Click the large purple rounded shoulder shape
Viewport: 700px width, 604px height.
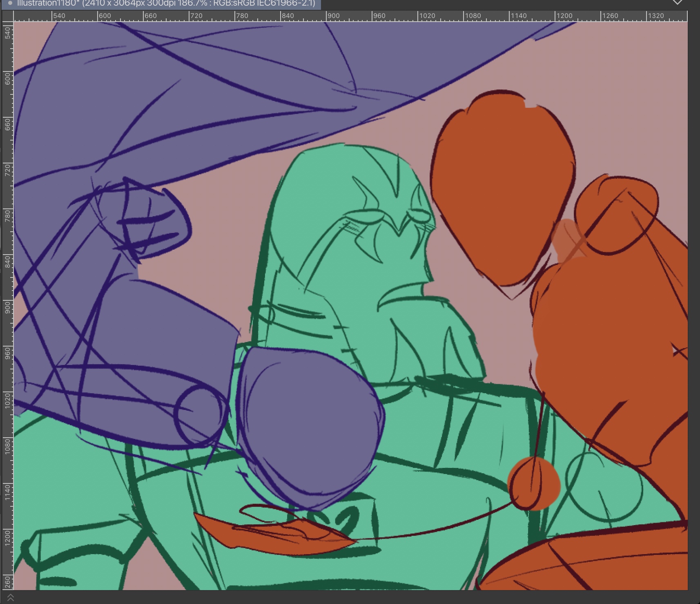click(310, 425)
